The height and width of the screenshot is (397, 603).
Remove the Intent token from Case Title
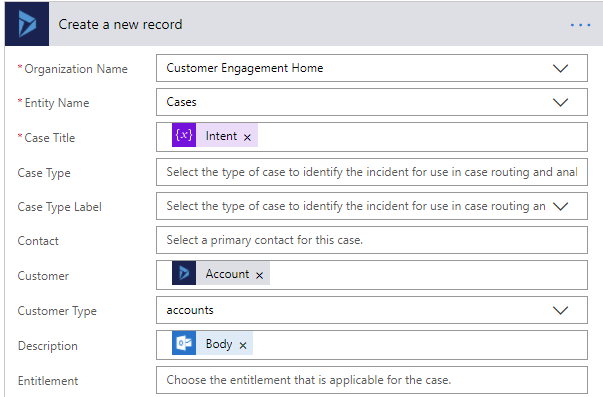(247, 137)
